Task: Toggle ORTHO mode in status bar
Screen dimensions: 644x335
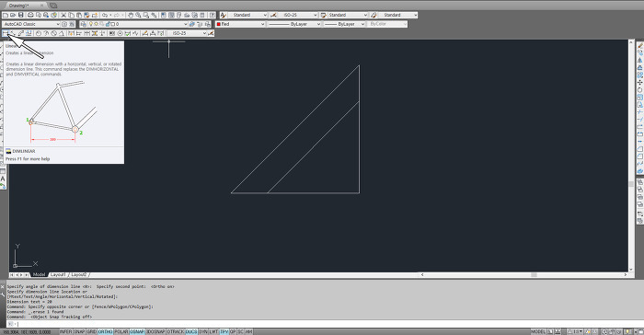Action: [105, 331]
